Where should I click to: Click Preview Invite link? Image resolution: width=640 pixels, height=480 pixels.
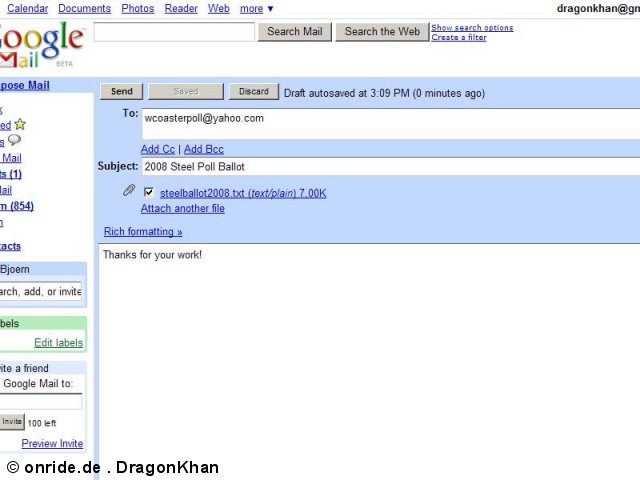(52, 443)
